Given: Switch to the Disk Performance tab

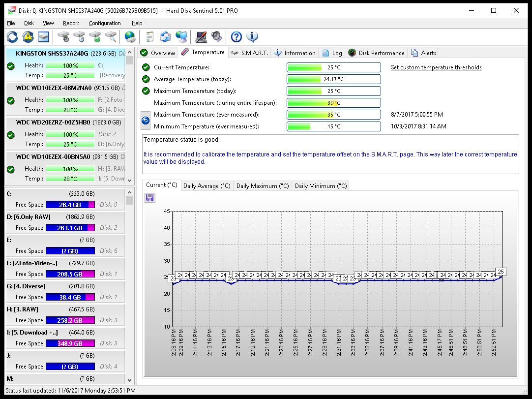Looking at the screenshot, I should point(377,53).
